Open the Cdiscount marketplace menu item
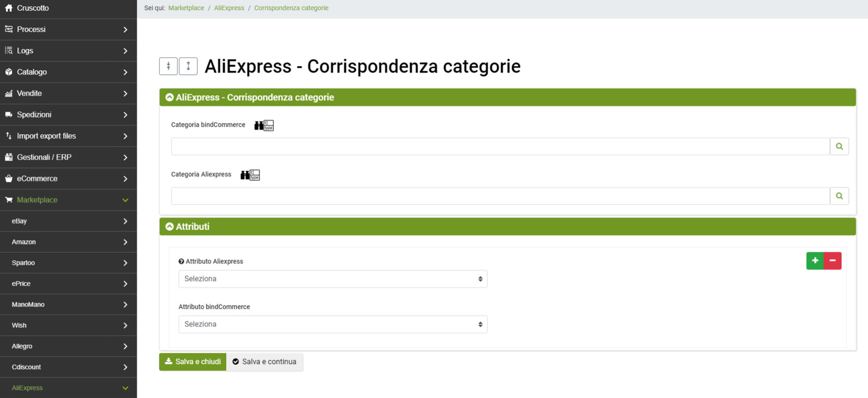This screenshot has height=398, width=868. click(68, 367)
